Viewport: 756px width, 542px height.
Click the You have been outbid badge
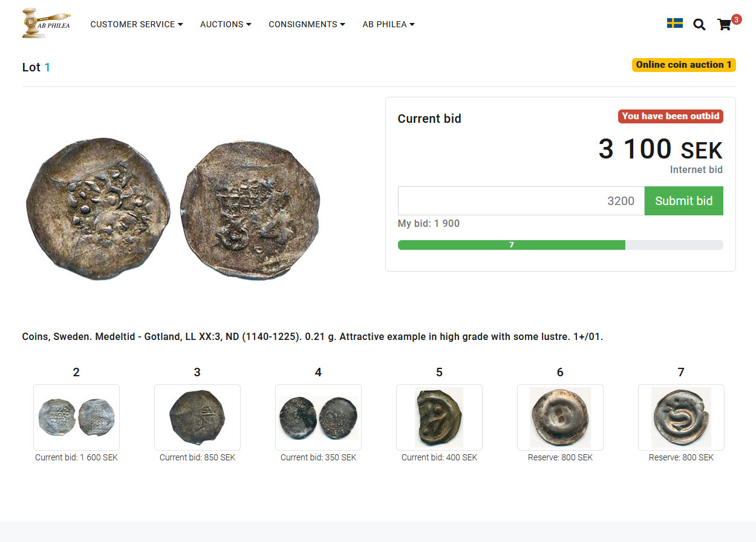tap(670, 116)
